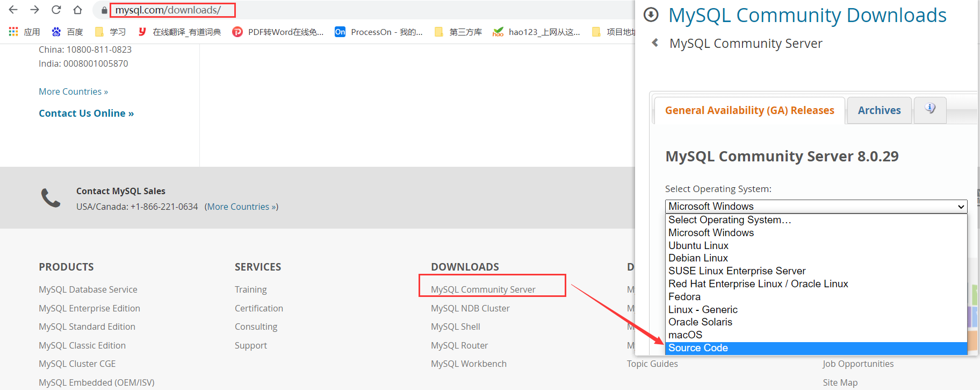Open the information icon tab

coord(930,109)
